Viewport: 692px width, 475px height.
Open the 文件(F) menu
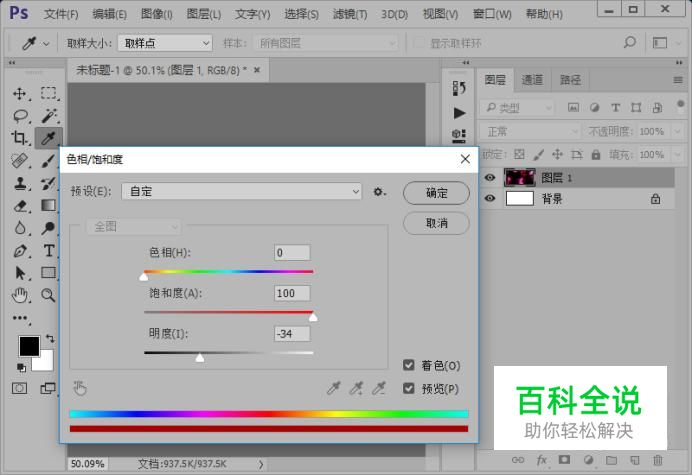pyautogui.click(x=61, y=14)
